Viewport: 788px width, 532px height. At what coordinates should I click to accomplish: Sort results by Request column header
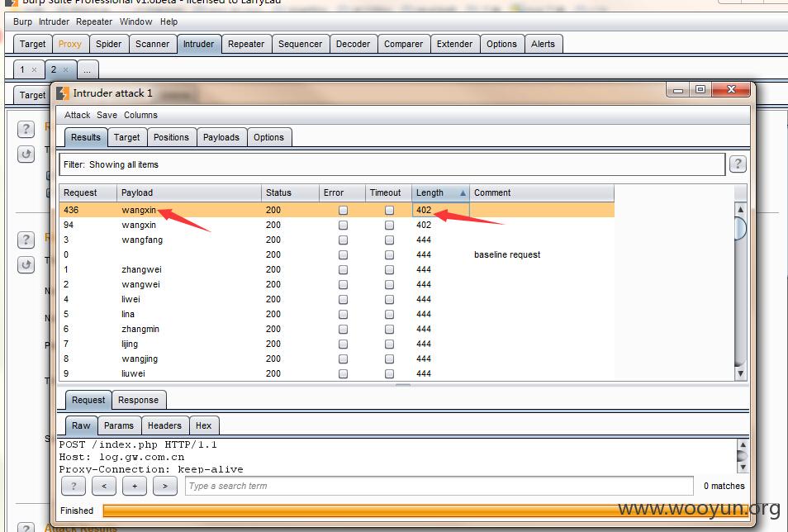coord(88,192)
